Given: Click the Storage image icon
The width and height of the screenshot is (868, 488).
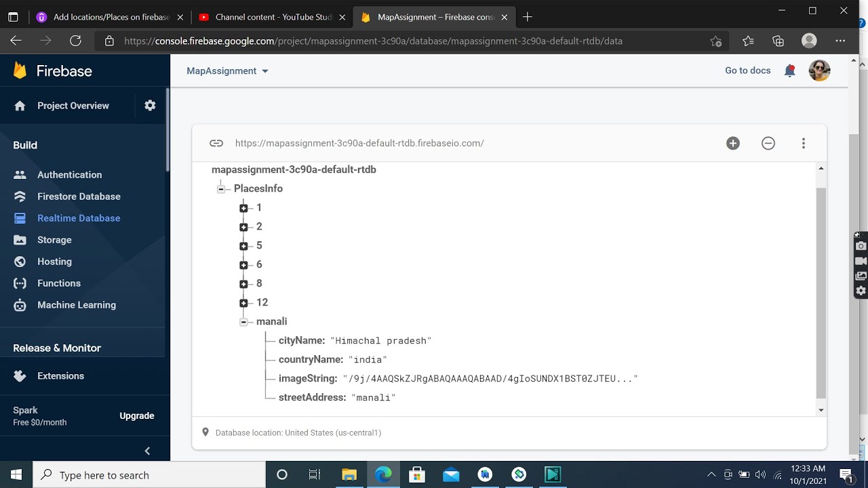Looking at the screenshot, I should [x=20, y=240].
